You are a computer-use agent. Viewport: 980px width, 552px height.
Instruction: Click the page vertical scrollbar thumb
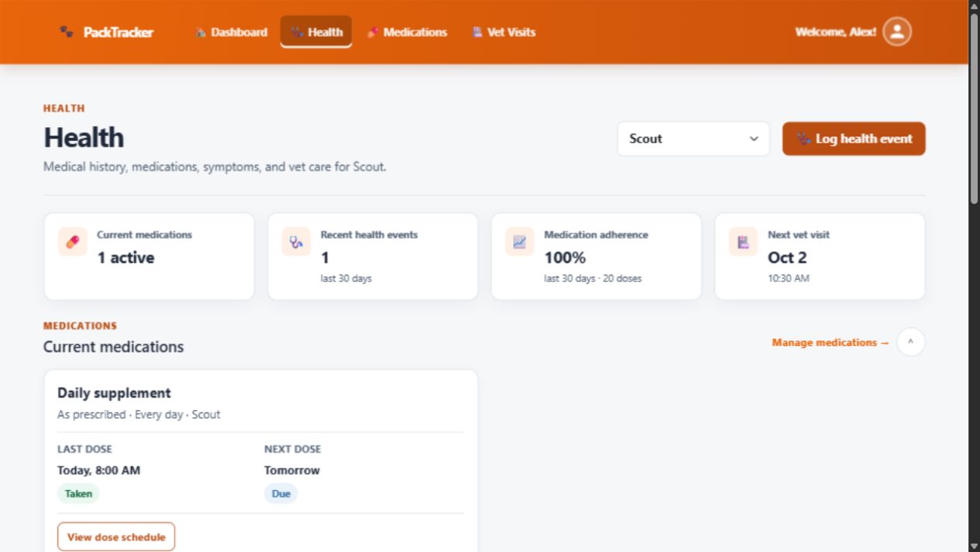(x=975, y=109)
